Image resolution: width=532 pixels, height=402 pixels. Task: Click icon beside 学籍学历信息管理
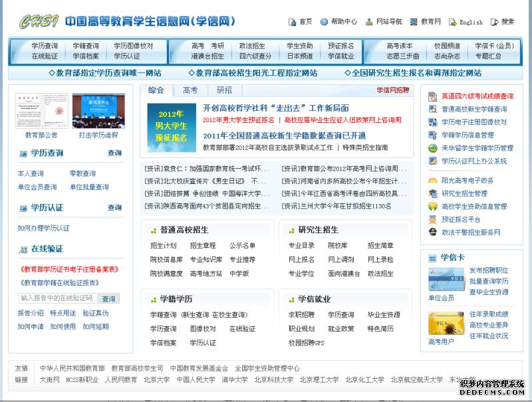click(x=433, y=136)
